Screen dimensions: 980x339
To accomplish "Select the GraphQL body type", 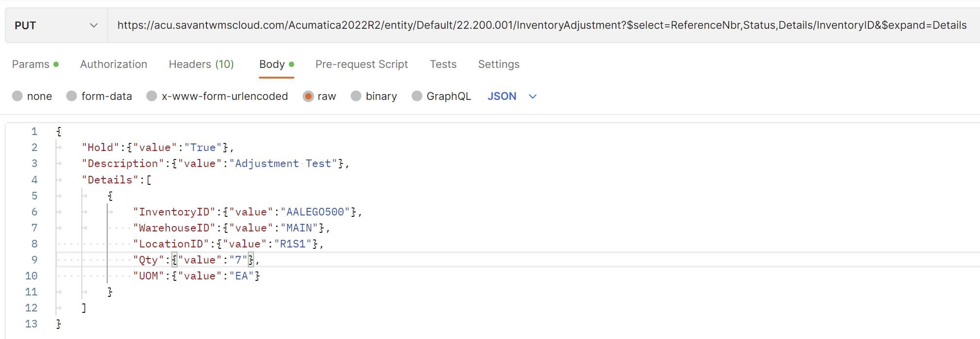I will click(x=441, y=96).
